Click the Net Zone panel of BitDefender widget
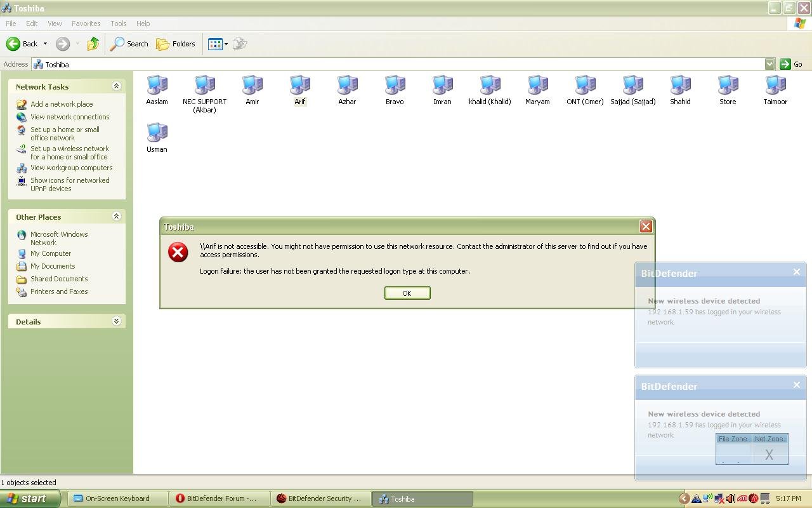Screen dimensions: 812x508 point(769,449)
